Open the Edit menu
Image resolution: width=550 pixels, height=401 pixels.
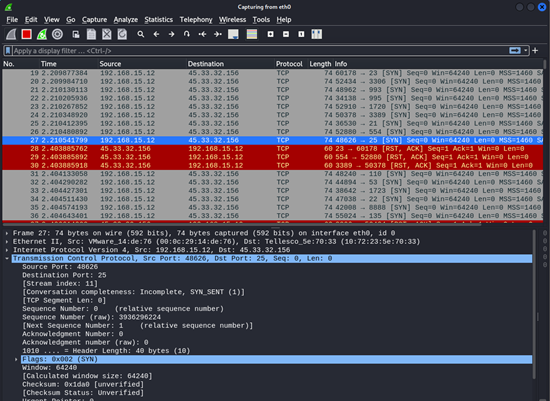click(x=31, y=20)
